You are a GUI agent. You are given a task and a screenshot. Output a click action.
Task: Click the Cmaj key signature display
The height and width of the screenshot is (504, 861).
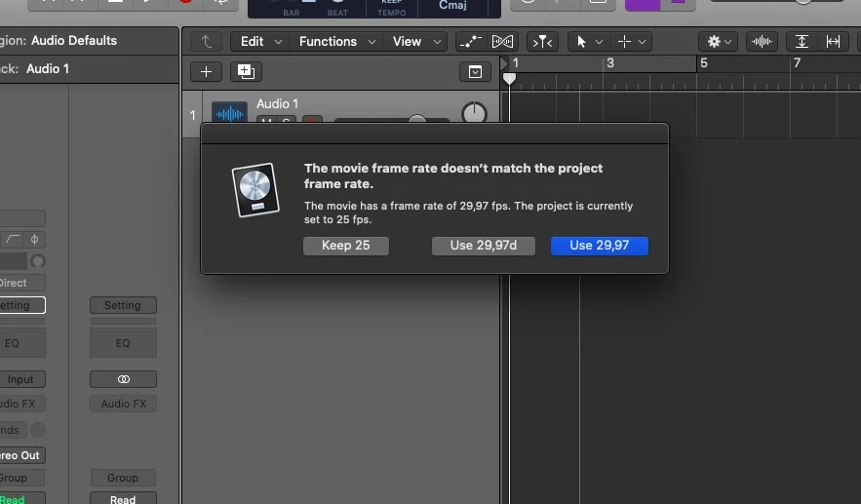(452, 6)
